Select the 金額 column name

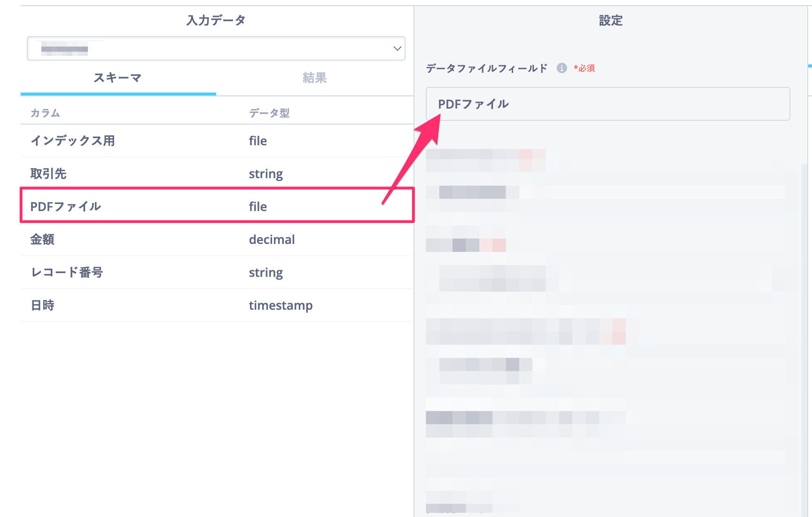pos(42,239)
